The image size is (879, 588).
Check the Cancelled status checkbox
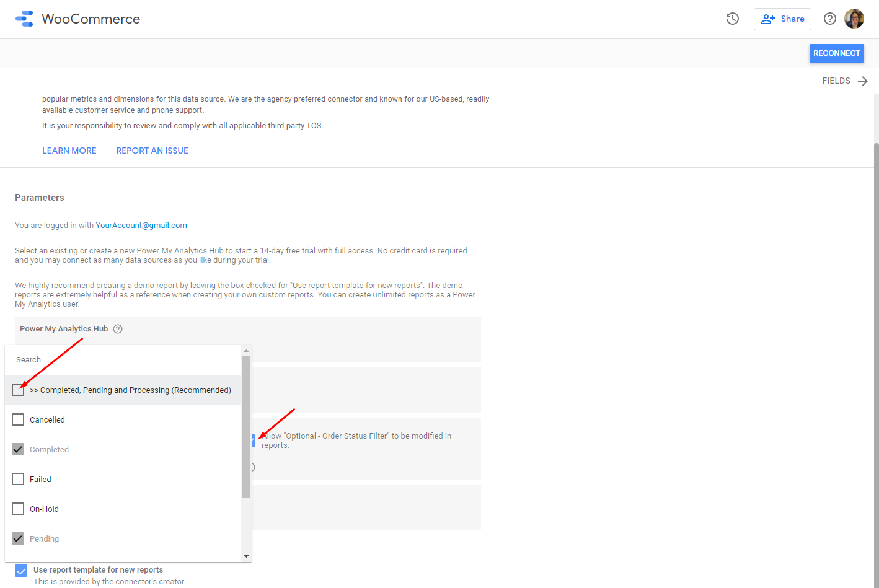click(x=18, y=419)
